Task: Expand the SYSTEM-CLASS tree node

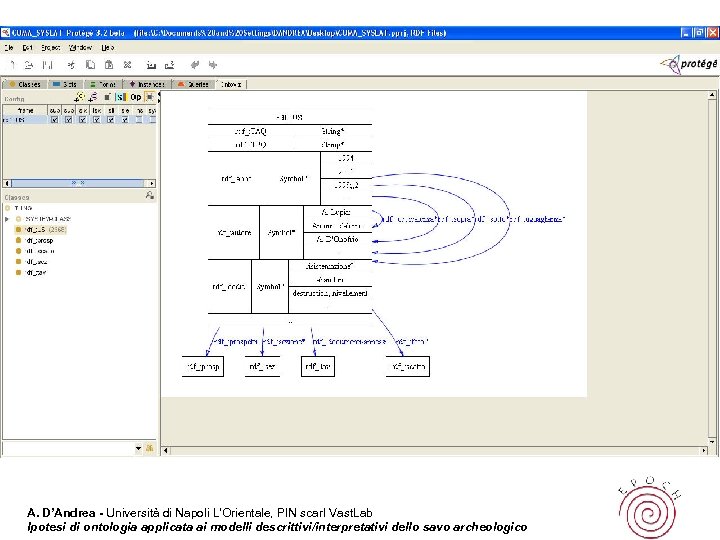Action: (x=8, y=218)
